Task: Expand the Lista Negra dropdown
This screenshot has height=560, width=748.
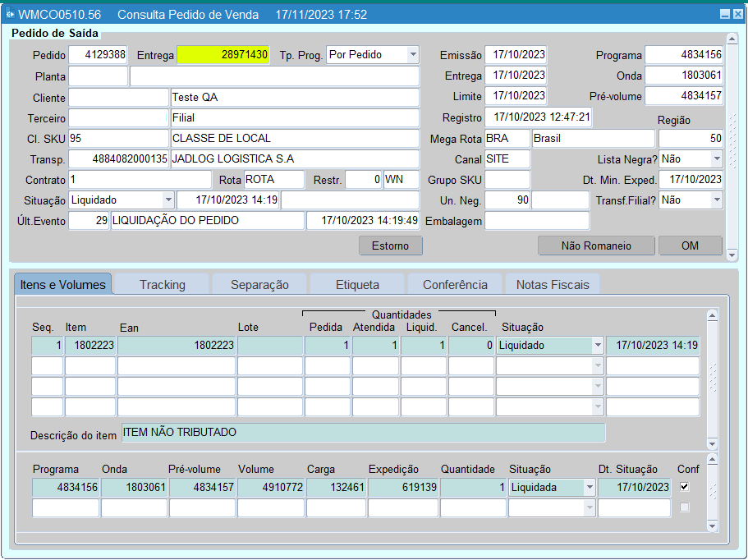Action: (716, 158)
